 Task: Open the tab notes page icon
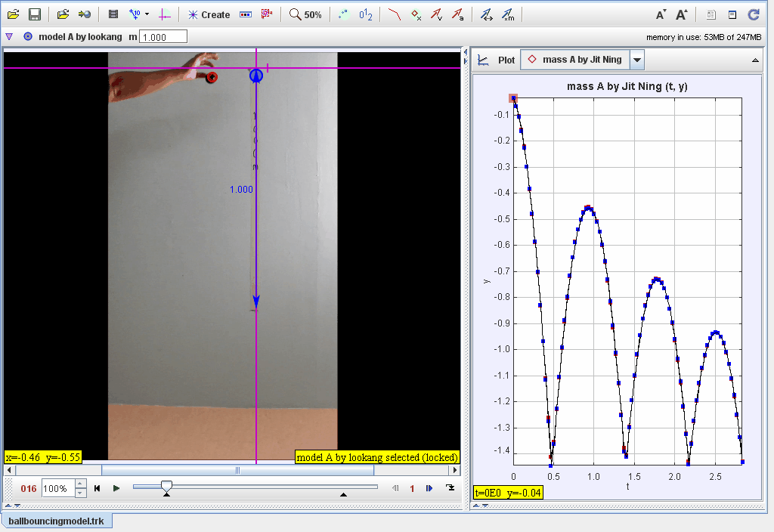(x=711, y=15)
